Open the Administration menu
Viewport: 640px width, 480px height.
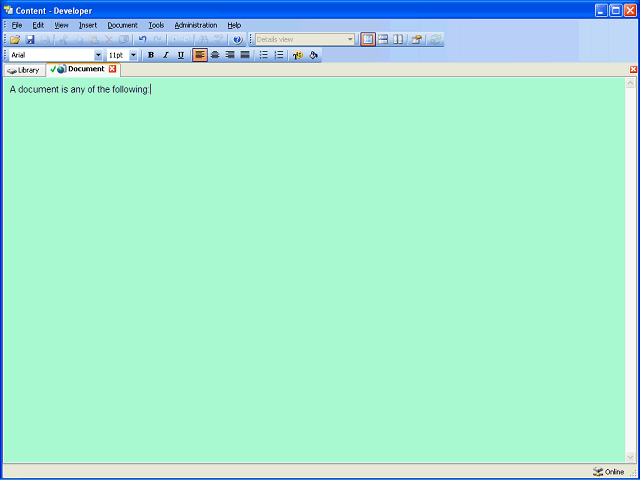(x=196, y=25)
